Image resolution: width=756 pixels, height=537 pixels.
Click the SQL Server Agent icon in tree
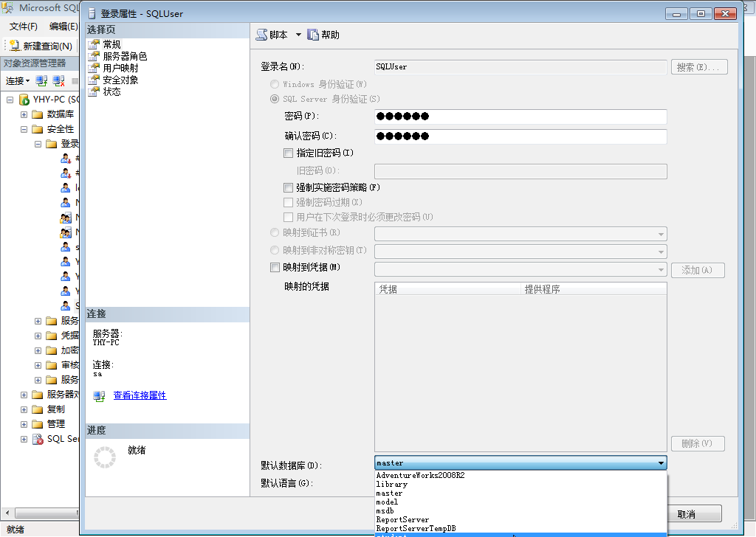(x=38, y=439)
